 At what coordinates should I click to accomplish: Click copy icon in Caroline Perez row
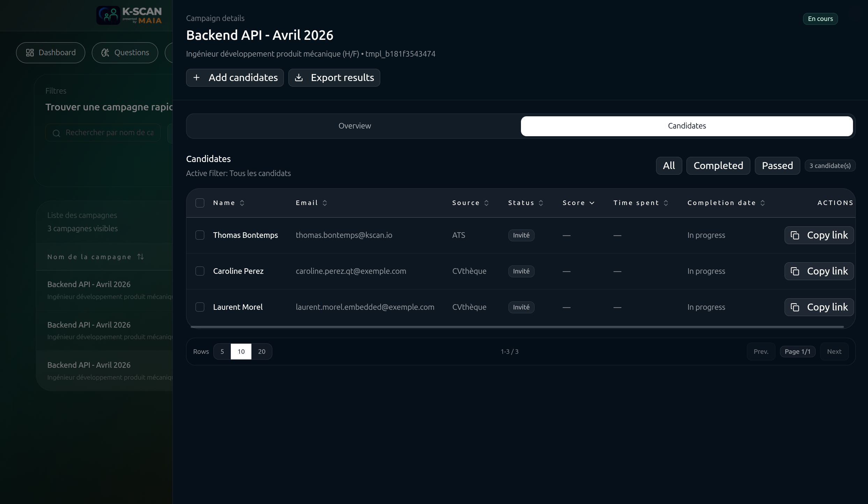(795, 271)
